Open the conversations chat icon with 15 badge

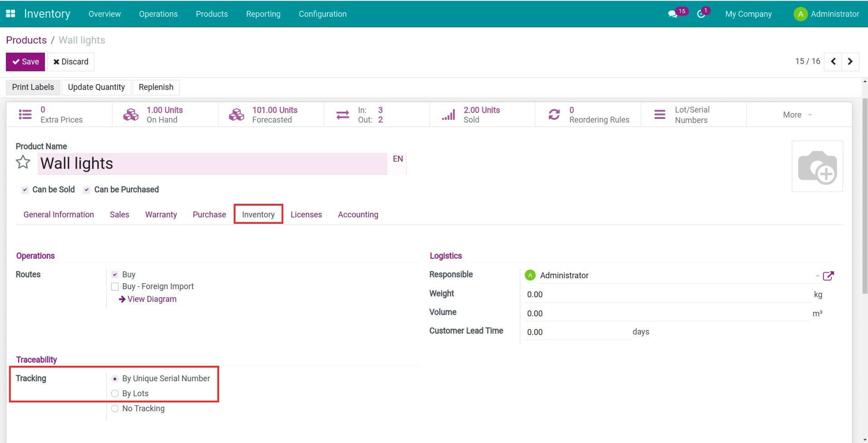pos(673,14)
